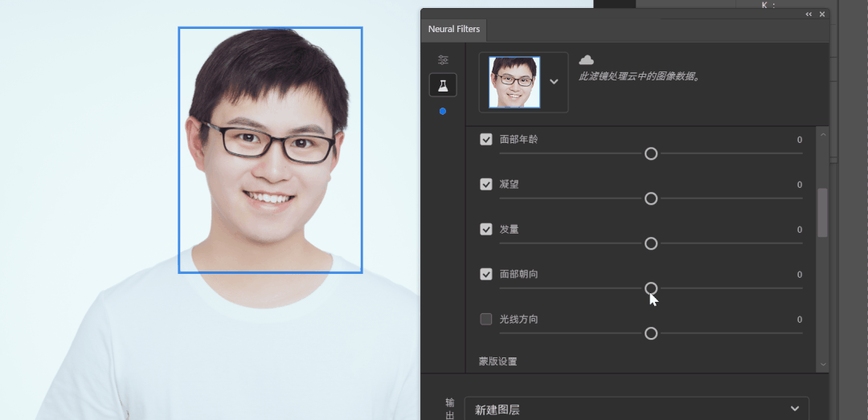868x420 pixels.
Task: Click the 发量 slider handle
Action: [x=651, y=243]
